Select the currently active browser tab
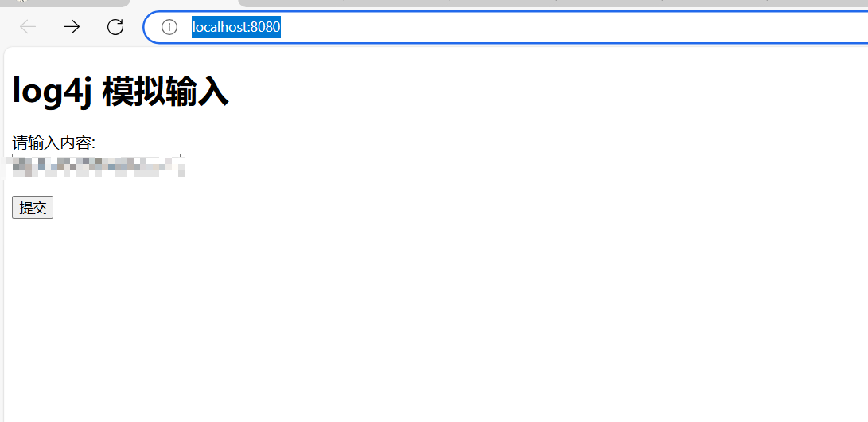Screen dimensions: 868x422 184,2
